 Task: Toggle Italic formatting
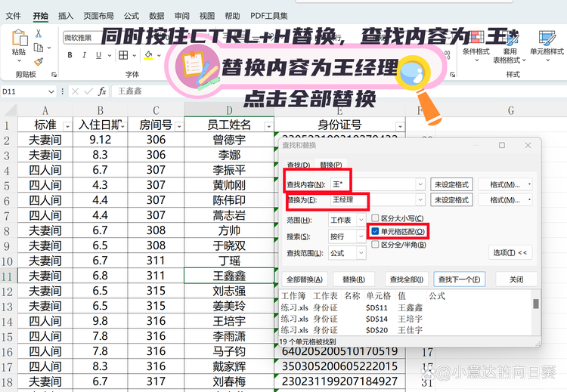84,55
